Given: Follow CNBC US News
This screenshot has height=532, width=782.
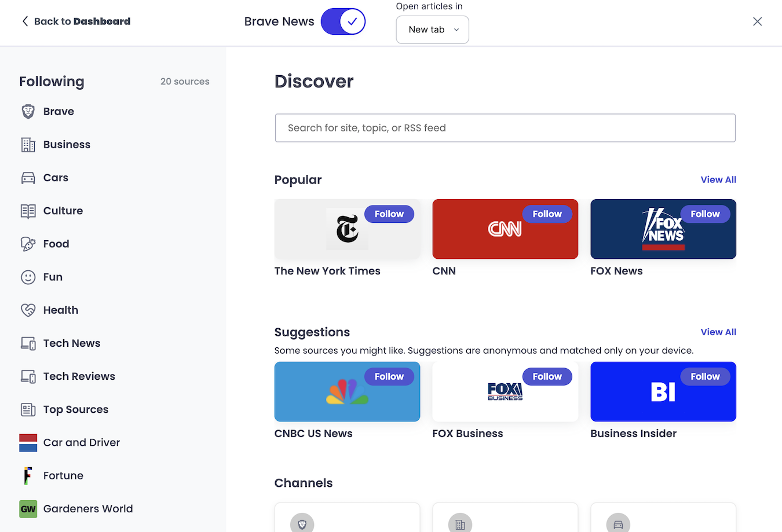Looking at the screenshot, I should (x=389, y=377).
